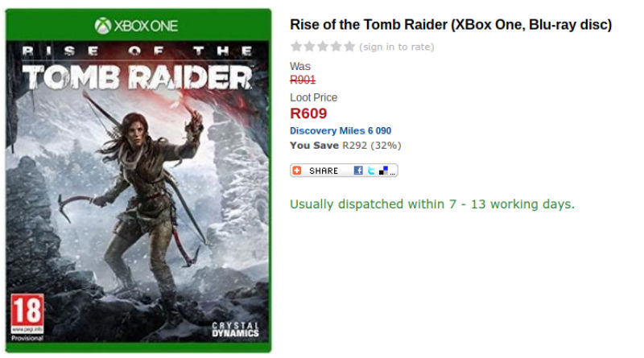This screenshot has height=358, width=644.
Task: Click the Crystal Dynamics logo on cover
Action: [235, 329]
